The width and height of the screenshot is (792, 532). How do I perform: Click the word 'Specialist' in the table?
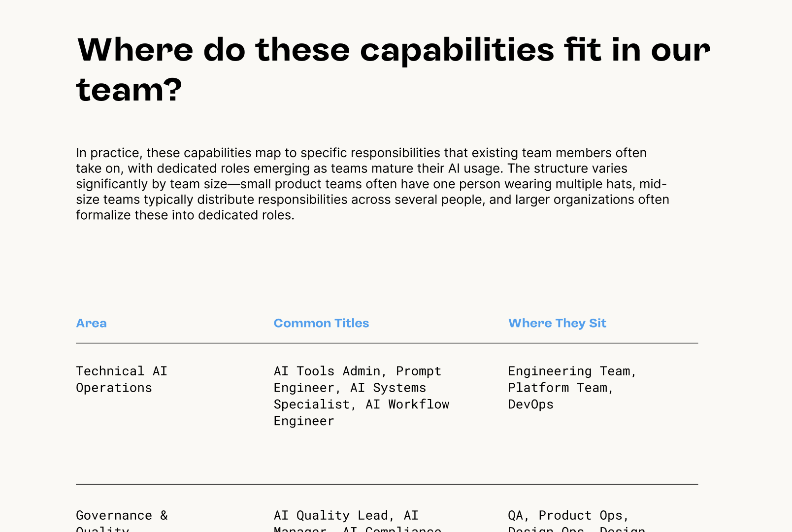pos(312,404)
